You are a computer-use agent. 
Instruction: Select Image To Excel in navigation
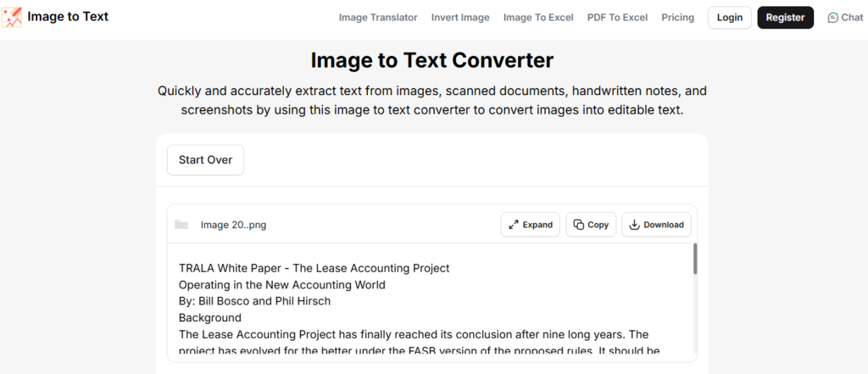tap(538, 18)
